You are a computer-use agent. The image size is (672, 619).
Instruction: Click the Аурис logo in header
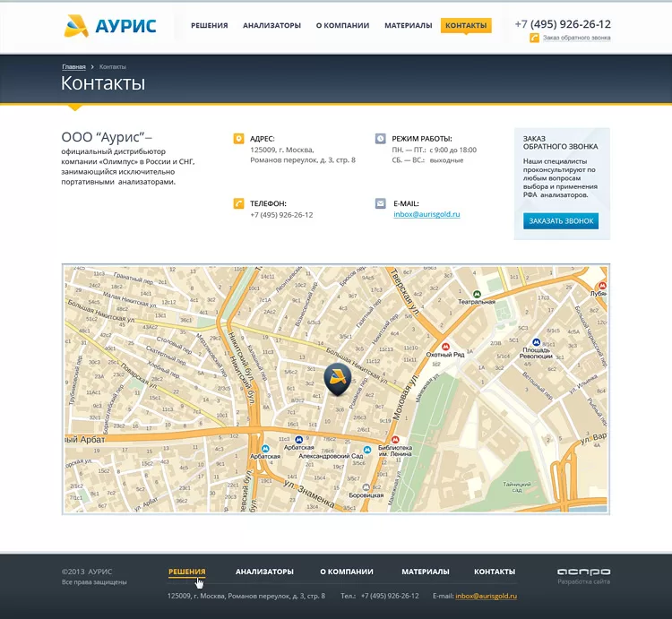point(110,26)
